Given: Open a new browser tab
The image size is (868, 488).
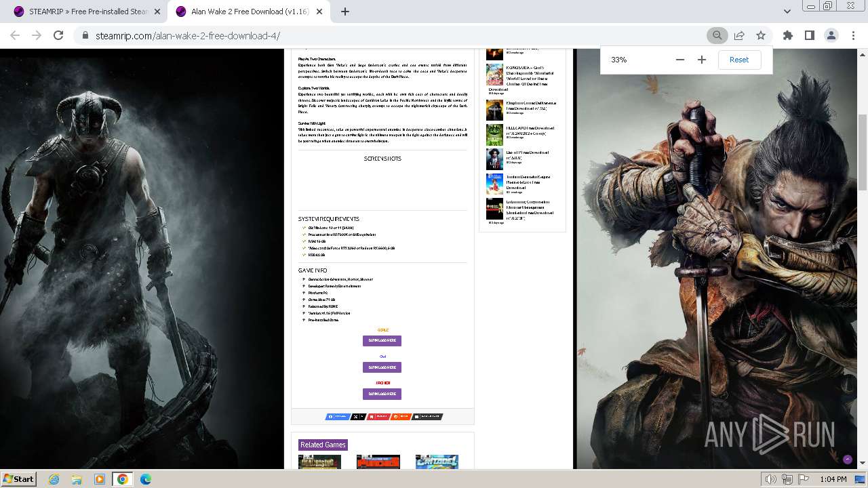Looking at the screenshot, I should pos(344,12).
